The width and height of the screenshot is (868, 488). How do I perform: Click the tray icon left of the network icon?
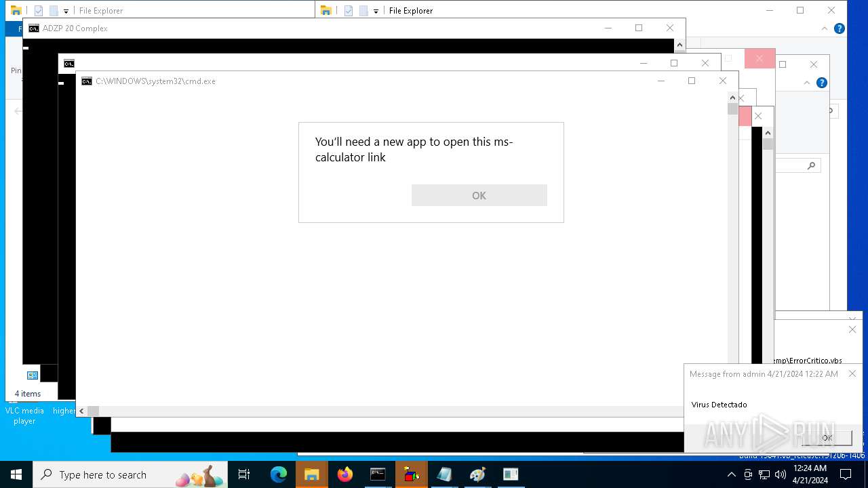point(748,474)
